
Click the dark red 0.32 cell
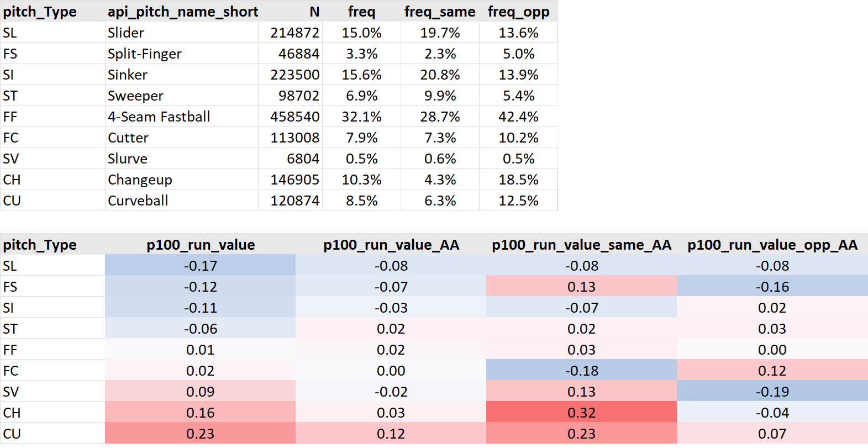(x=581, y=413)
